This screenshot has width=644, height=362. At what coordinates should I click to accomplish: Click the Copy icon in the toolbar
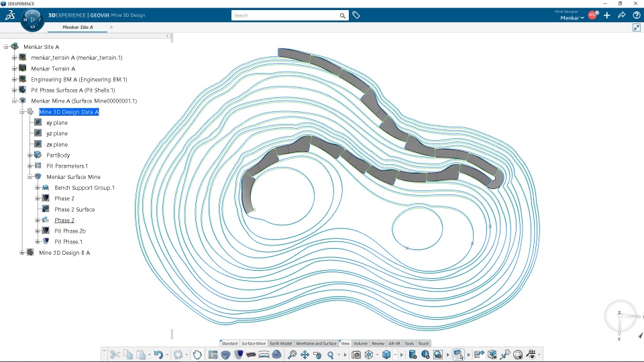click(128, 355)
